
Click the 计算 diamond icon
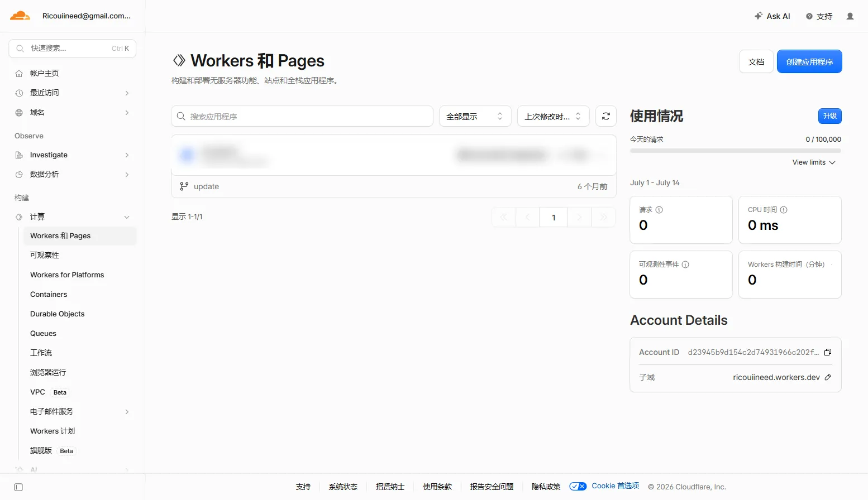click(19, 217)
